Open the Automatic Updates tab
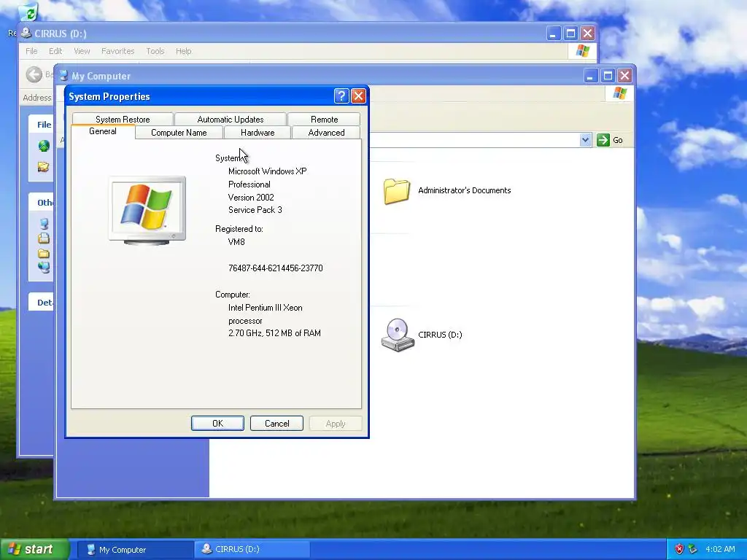Viewport: 747px width, 560px height. 230,119
